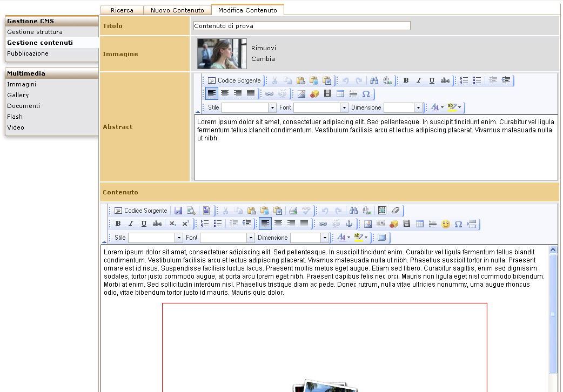
Task: Open background color picker in the Contenuto editor
Action: pyautogui.click(x=361, y=237)
